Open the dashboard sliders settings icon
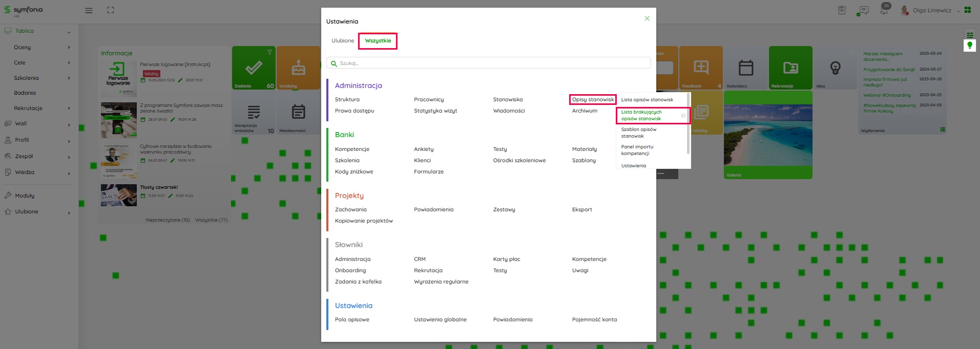This screenshot has height=349, width=980. pos(969,35)
